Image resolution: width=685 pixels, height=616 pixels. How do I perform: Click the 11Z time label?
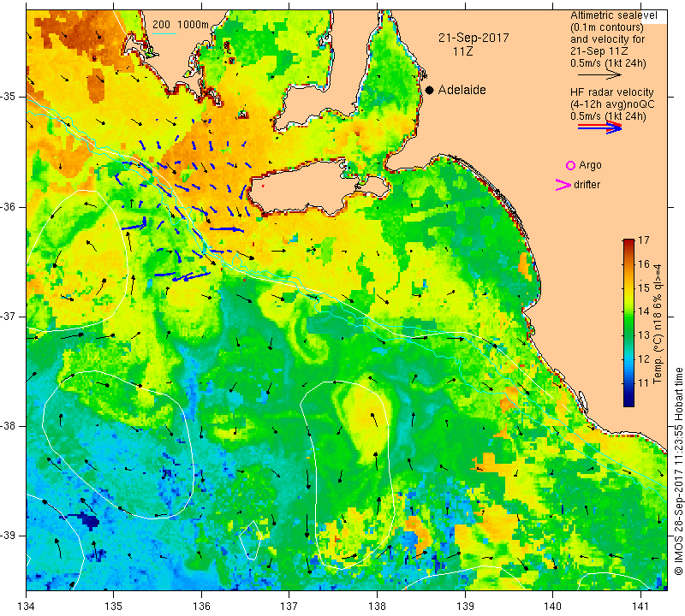[x=463, y=51]
